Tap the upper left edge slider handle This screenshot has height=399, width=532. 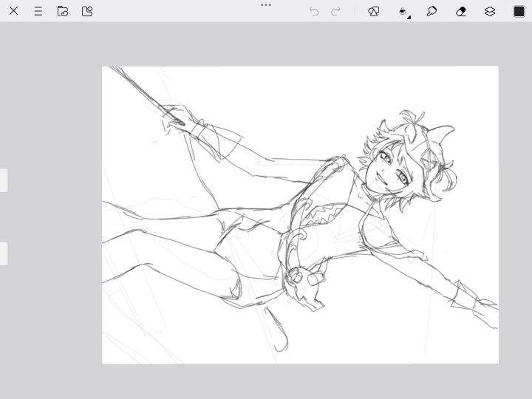(4, 180)
